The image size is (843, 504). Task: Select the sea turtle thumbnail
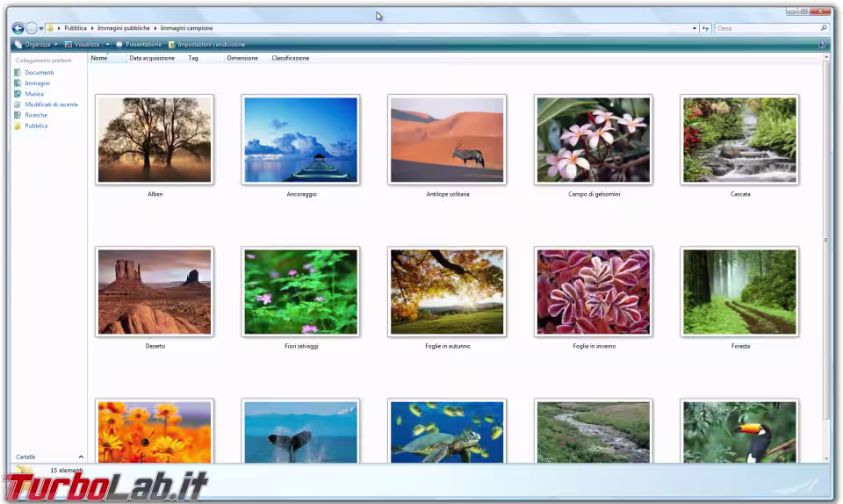click(447, 431)
